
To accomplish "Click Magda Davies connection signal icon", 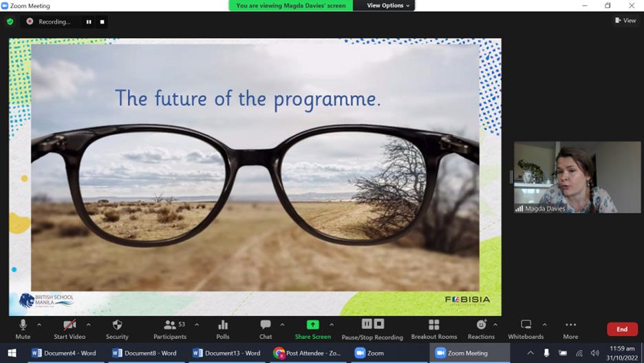I will point(519,209).
